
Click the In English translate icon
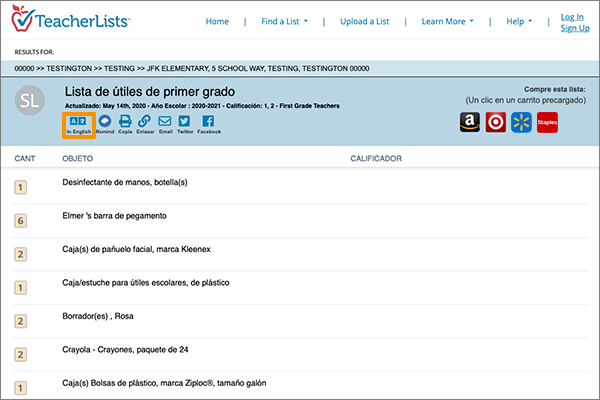[x=79, y=123]
